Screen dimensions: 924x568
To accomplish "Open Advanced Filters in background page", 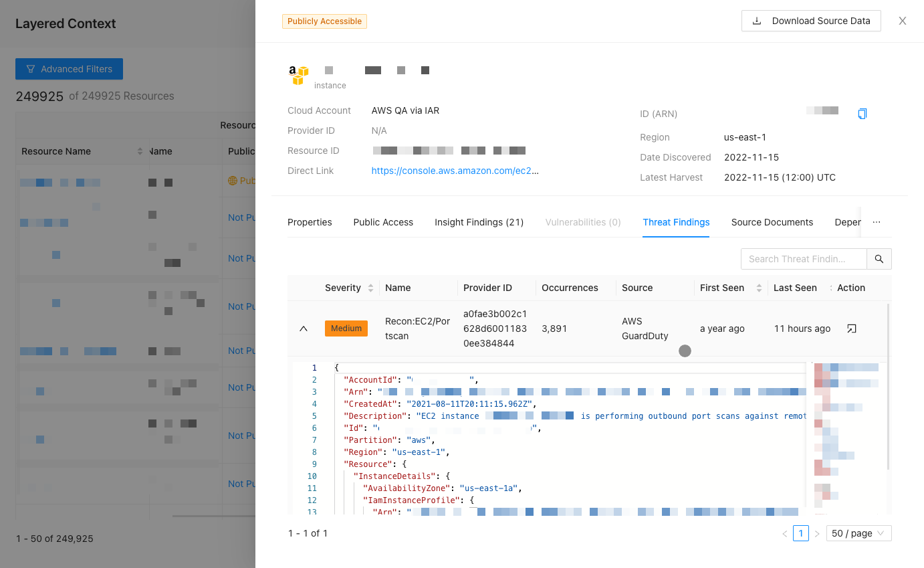I will click(x=69, y=69).
